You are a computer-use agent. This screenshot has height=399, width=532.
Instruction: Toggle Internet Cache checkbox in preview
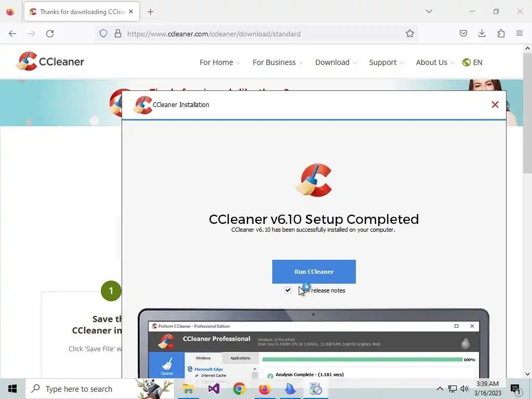[197, 376]
